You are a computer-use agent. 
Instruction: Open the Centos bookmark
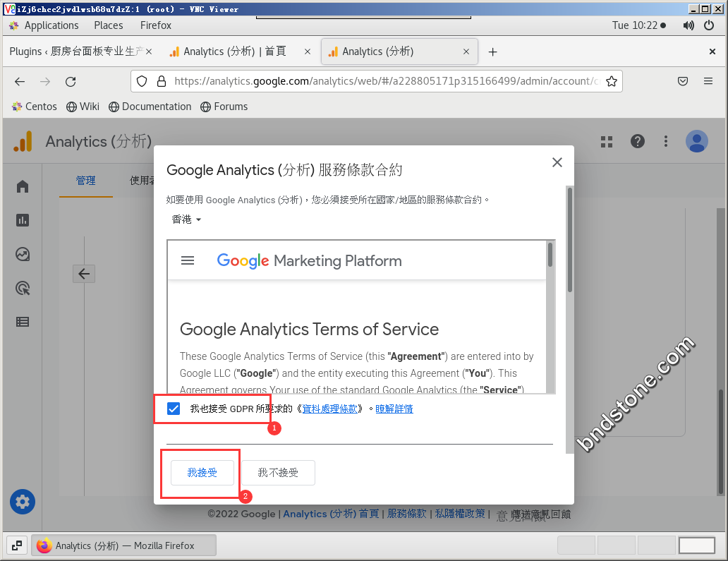[x=35, y=107]
